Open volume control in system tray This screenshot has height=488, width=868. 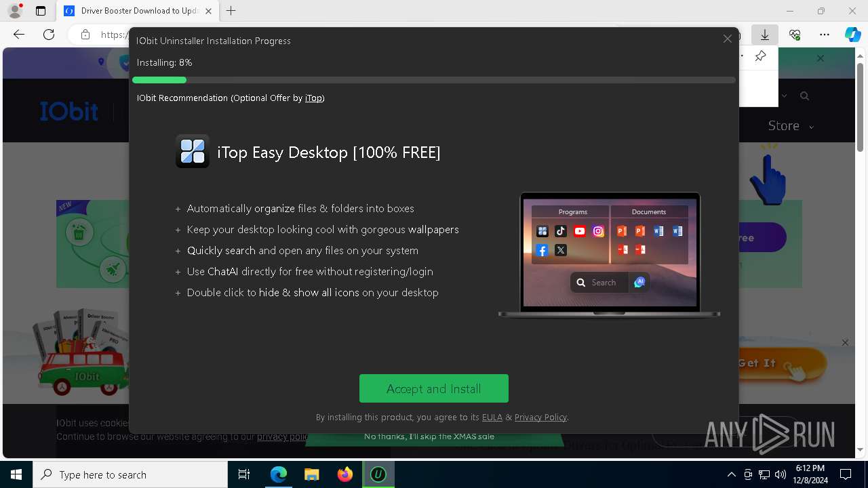780,474
